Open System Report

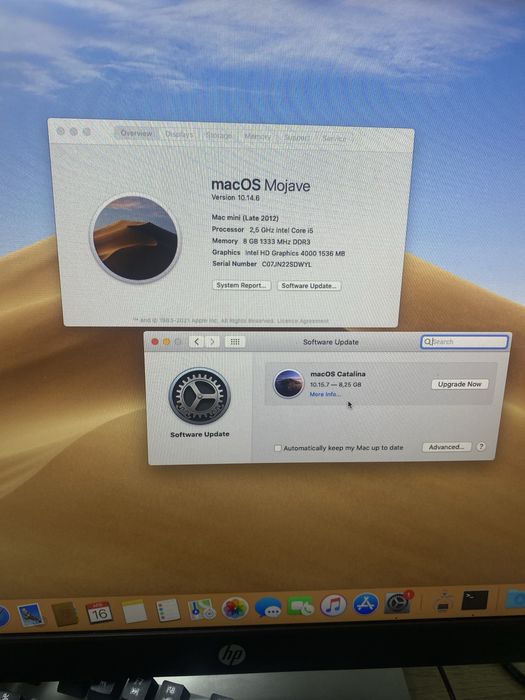[x=241, y=285]
